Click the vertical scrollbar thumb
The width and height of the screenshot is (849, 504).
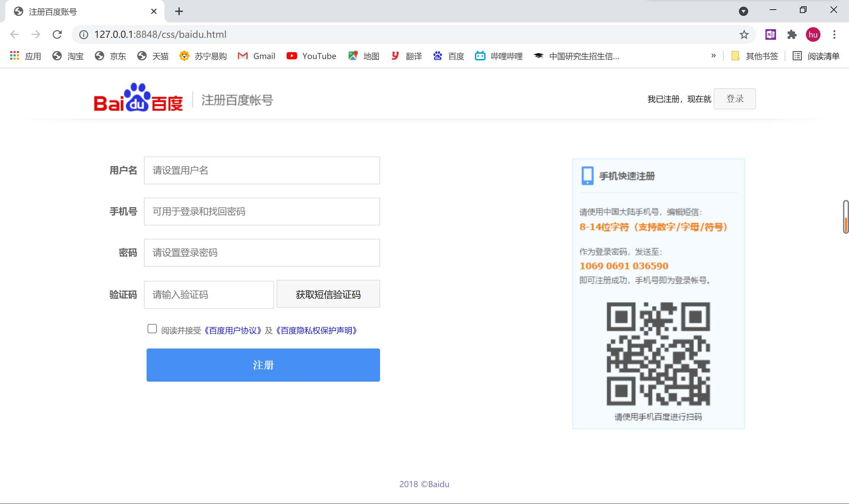pos(846,217)
